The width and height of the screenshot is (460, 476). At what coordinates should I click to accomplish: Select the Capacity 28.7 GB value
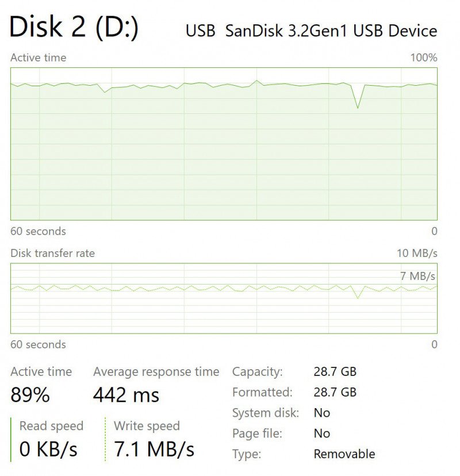coord(335,371)
